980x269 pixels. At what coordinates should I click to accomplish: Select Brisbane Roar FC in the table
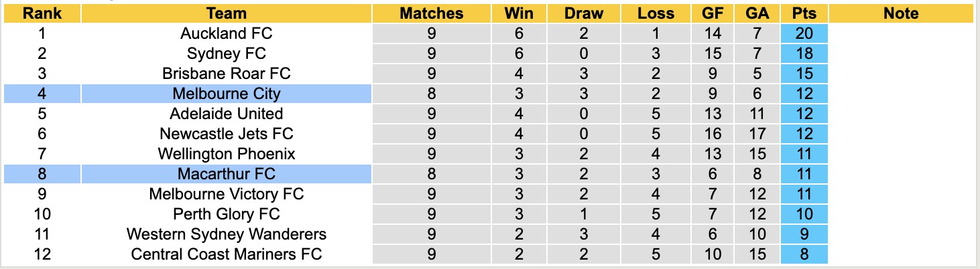pos(227,74)
